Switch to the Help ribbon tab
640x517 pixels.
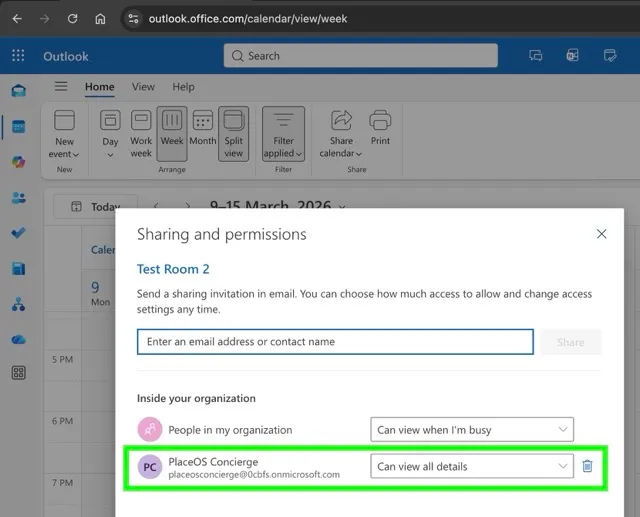tap(183, 87)
